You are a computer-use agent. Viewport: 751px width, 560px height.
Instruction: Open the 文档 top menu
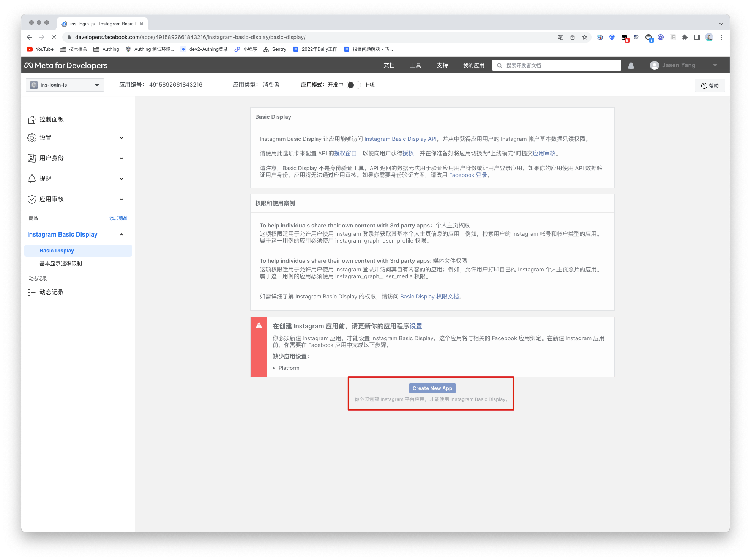[389, 65]
